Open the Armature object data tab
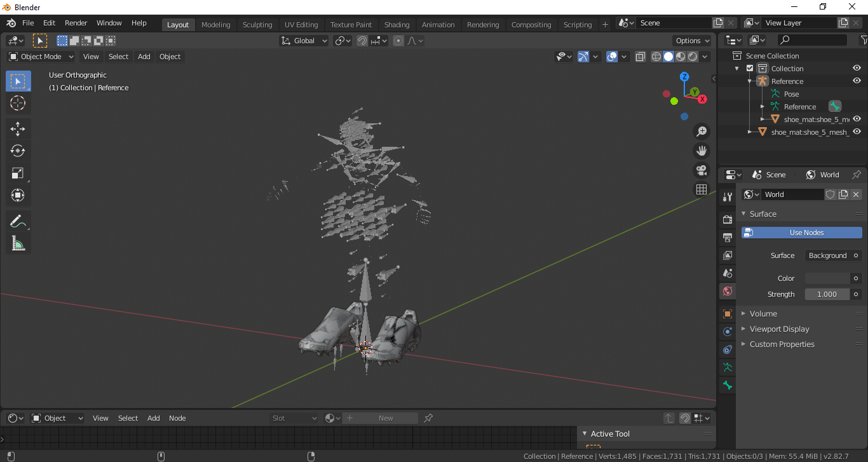The image size is (868, 462). 728,367
